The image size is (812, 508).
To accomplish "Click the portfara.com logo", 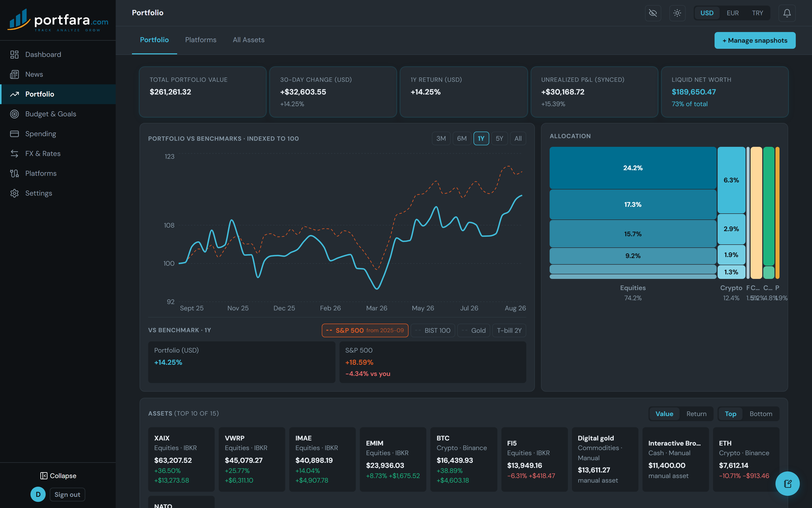I will (x=58, y=20).
